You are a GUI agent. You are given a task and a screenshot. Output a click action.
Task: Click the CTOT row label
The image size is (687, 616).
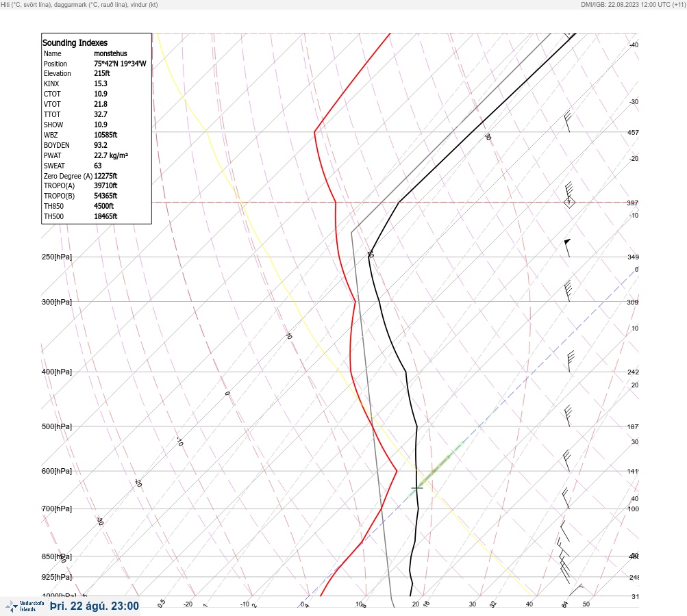point(52,94)
